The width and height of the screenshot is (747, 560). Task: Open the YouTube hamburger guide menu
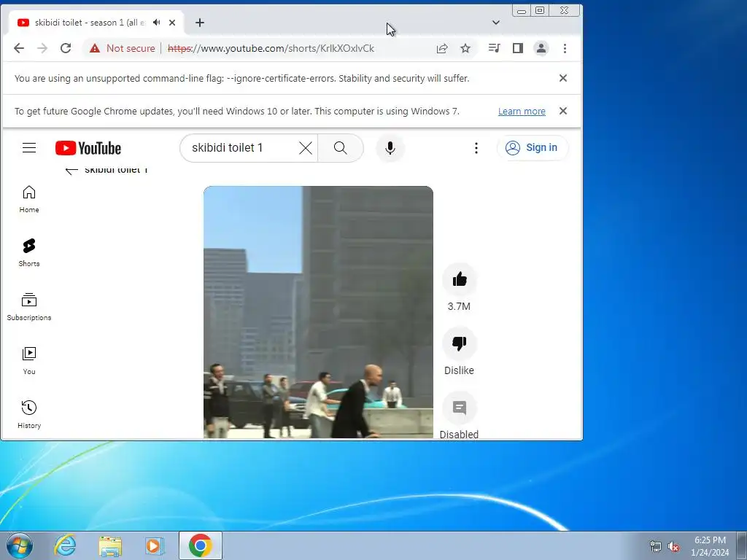point(29,147)
